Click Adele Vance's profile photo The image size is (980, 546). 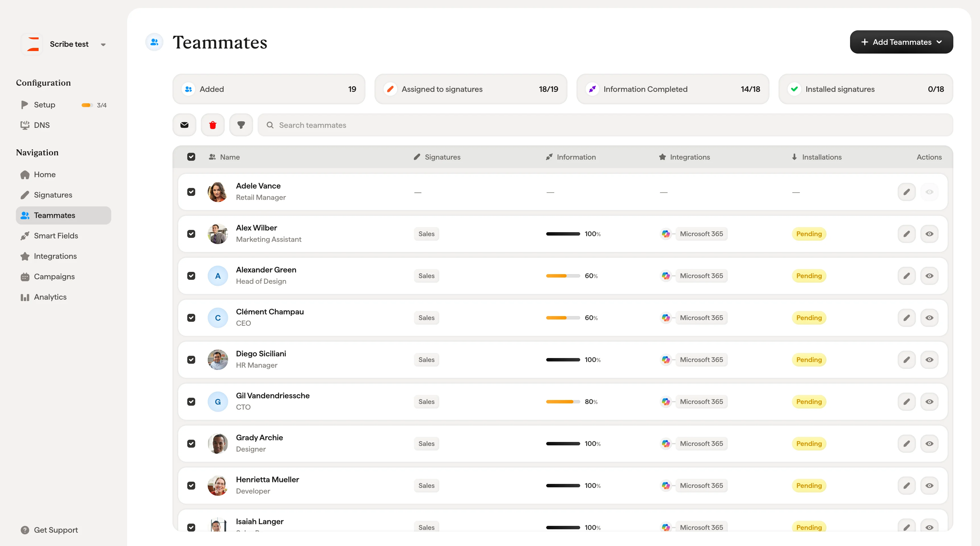click(x=218, y=192)
